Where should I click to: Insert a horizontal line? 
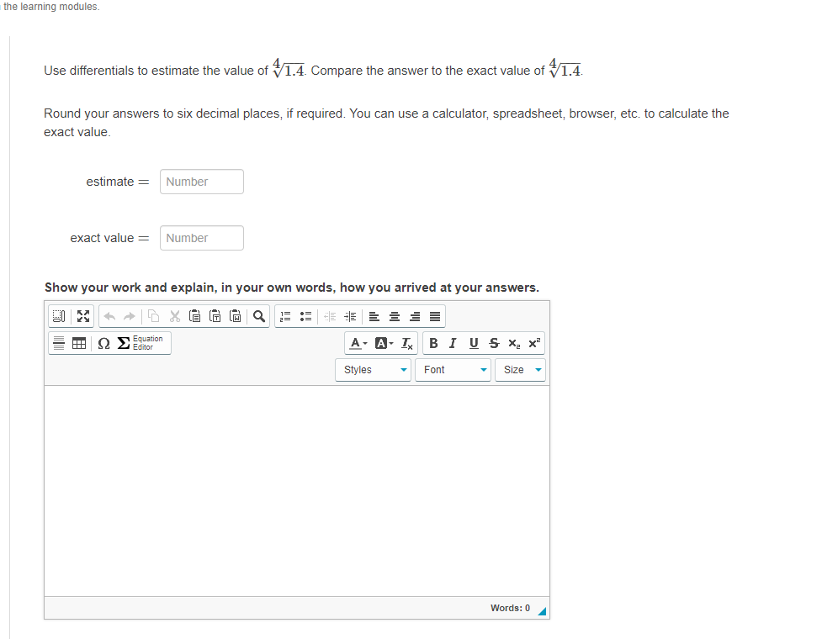(59, 343)
